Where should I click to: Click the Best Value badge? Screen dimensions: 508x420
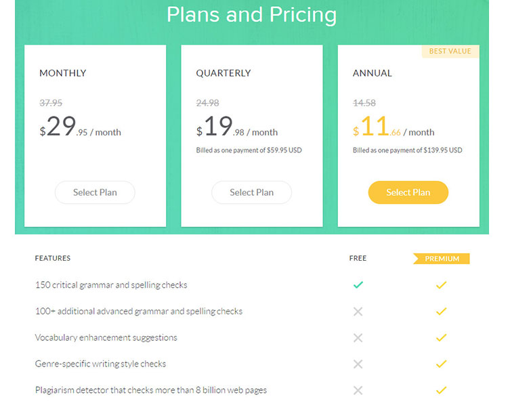point(450,51)
